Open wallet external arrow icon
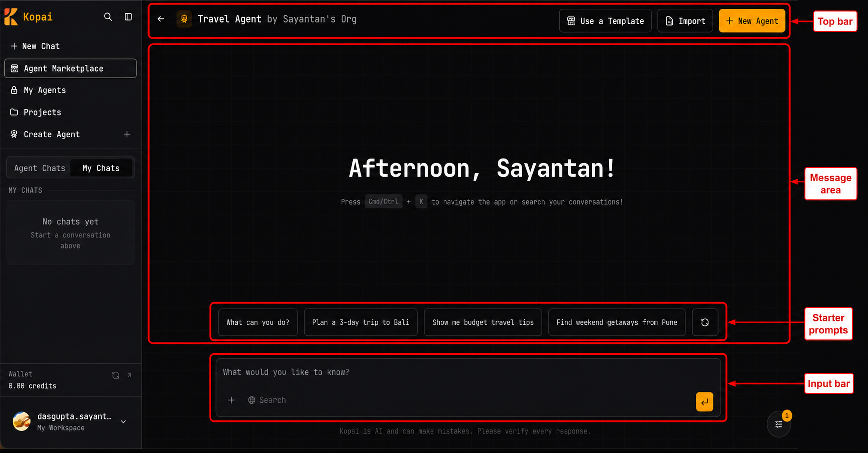The width and height of the screenshot is (868, 453). pos(129,375)
